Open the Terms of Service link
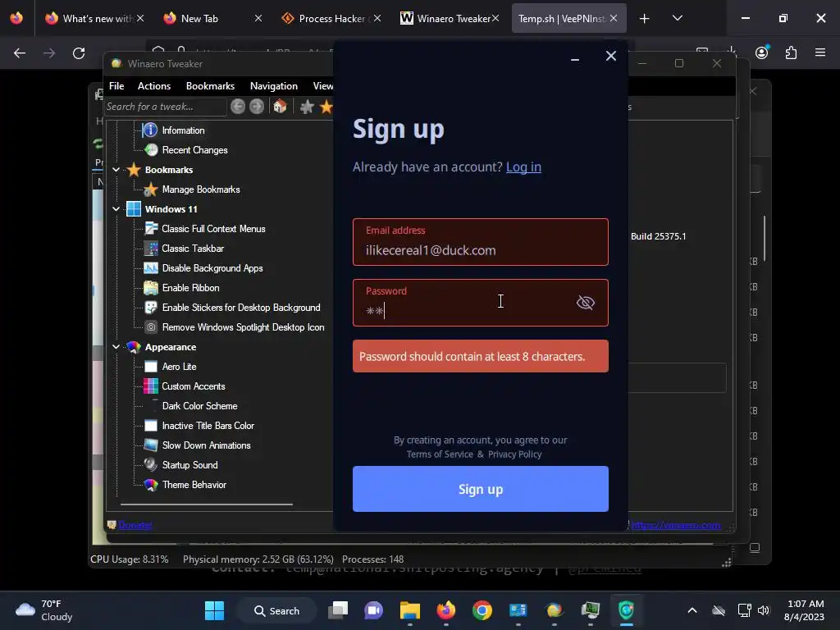The height and width of the screenshot is (630, 840). pos(440,454)
